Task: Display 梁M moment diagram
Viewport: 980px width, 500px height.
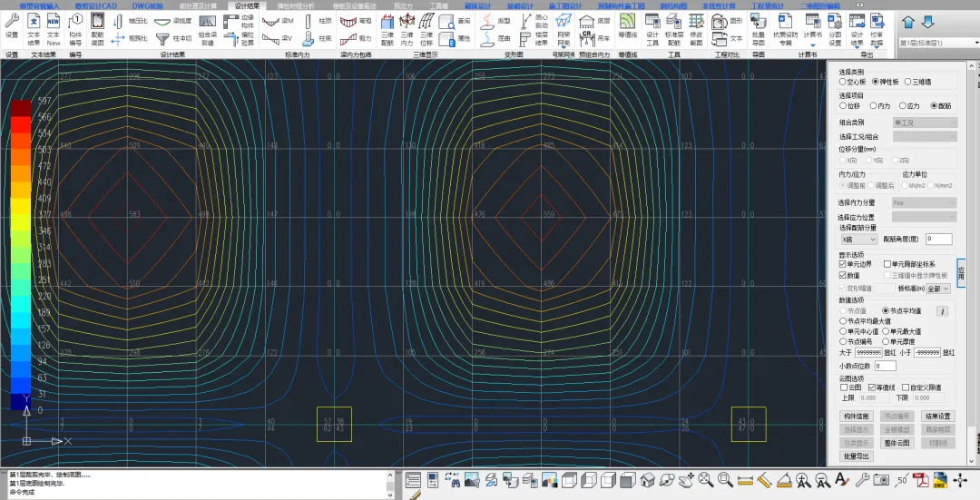Action: (x=278, y=21)
